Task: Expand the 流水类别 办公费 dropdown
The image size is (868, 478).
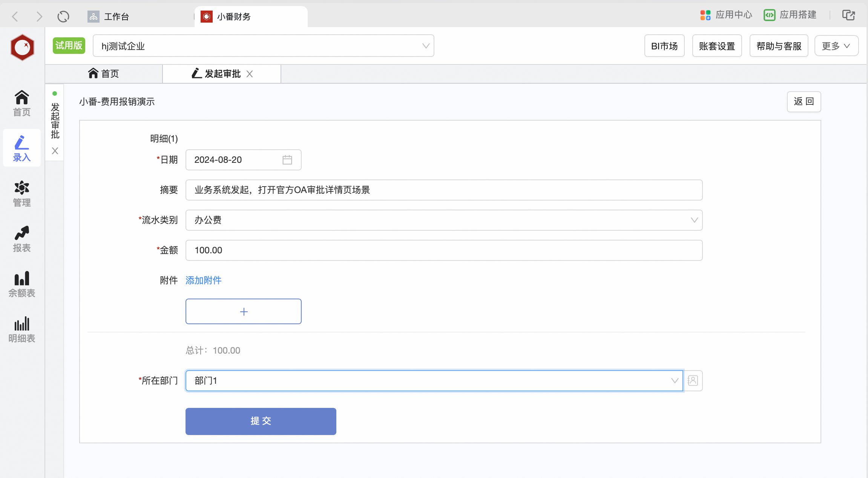Action: click(x=444, y=220)
